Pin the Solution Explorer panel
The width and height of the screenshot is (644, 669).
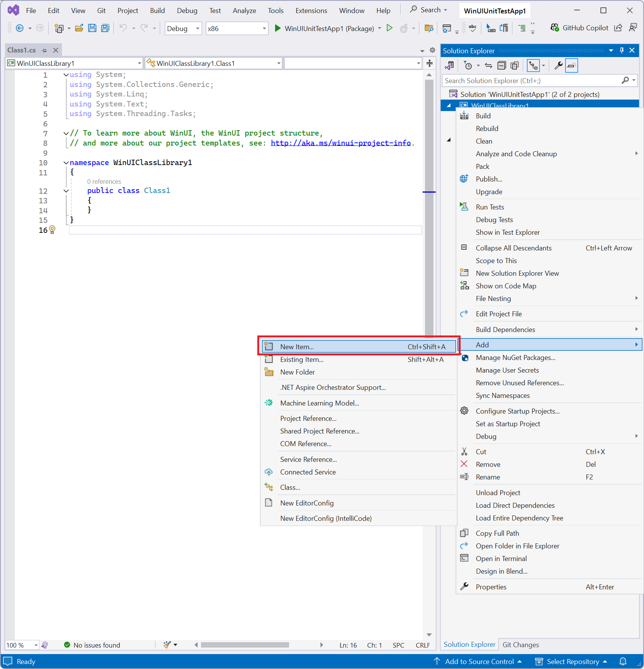622,50
